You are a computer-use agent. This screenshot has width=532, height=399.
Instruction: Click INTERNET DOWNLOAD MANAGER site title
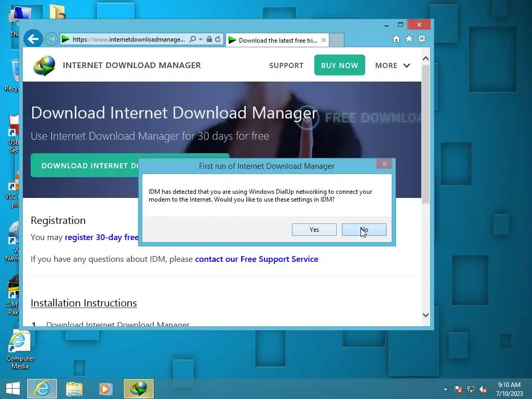point(131,65)
